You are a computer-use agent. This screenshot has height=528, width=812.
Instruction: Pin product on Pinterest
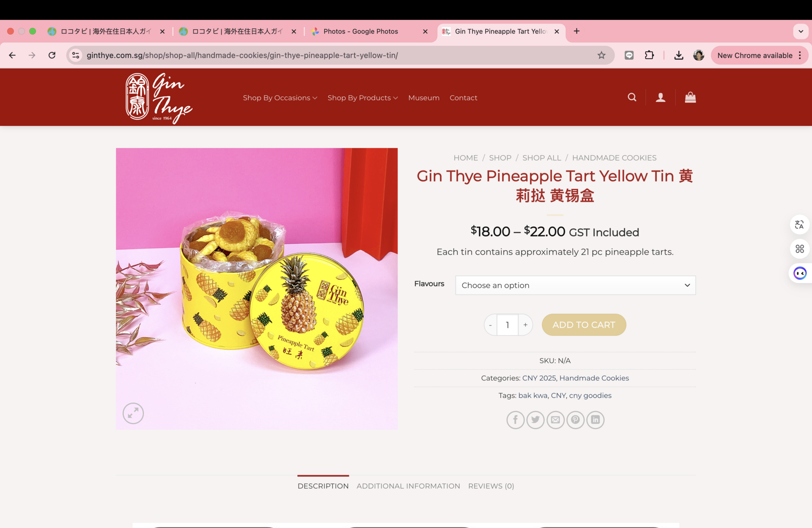click(x=575, y=420)
